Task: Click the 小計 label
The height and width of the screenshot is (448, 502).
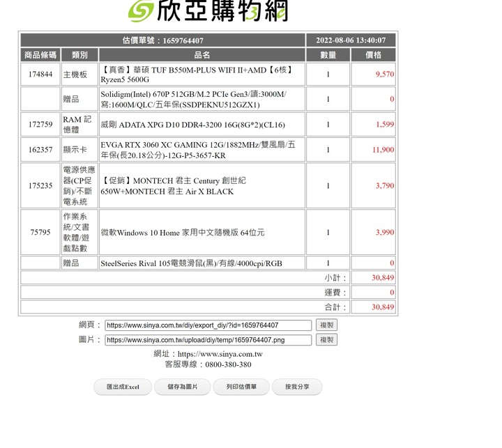Action: pos(335,278)
